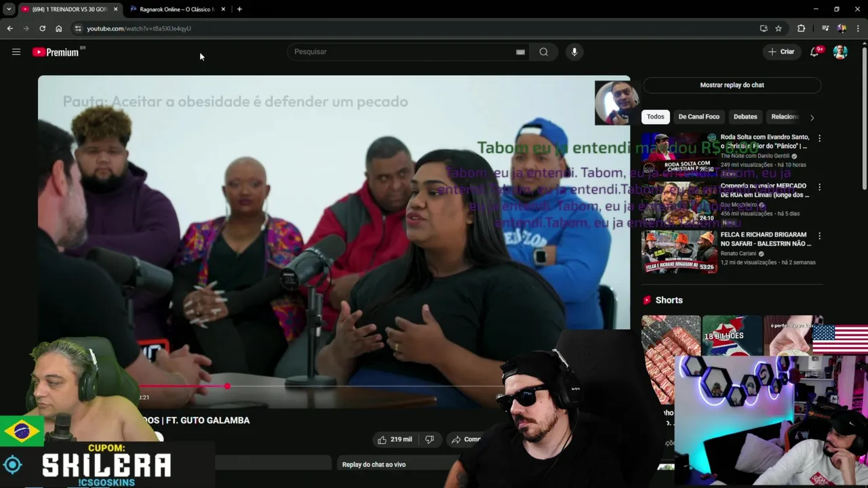Bookmark this page with the star icon
This screenshot has width=868, height=488.
pos(778,28)
